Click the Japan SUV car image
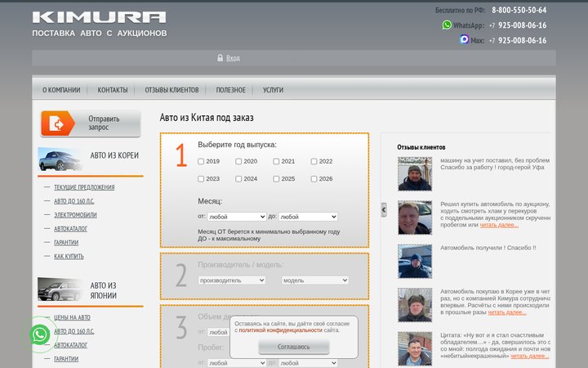 (x=60, y=289)
